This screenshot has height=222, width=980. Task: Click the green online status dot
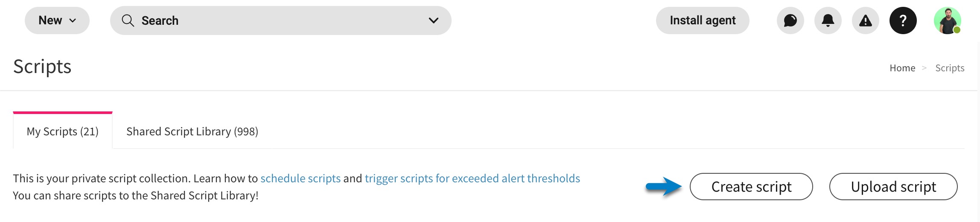point(957,30)
